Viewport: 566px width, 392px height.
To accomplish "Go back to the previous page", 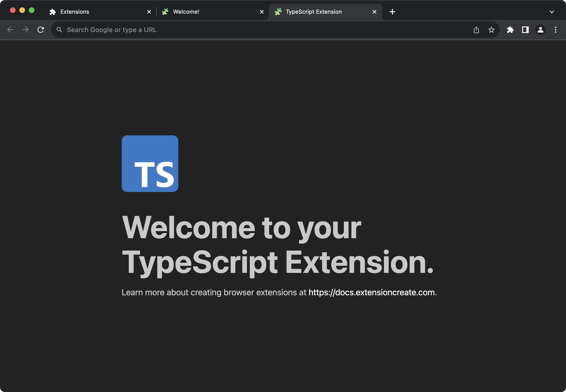I will tap(10, 30).
